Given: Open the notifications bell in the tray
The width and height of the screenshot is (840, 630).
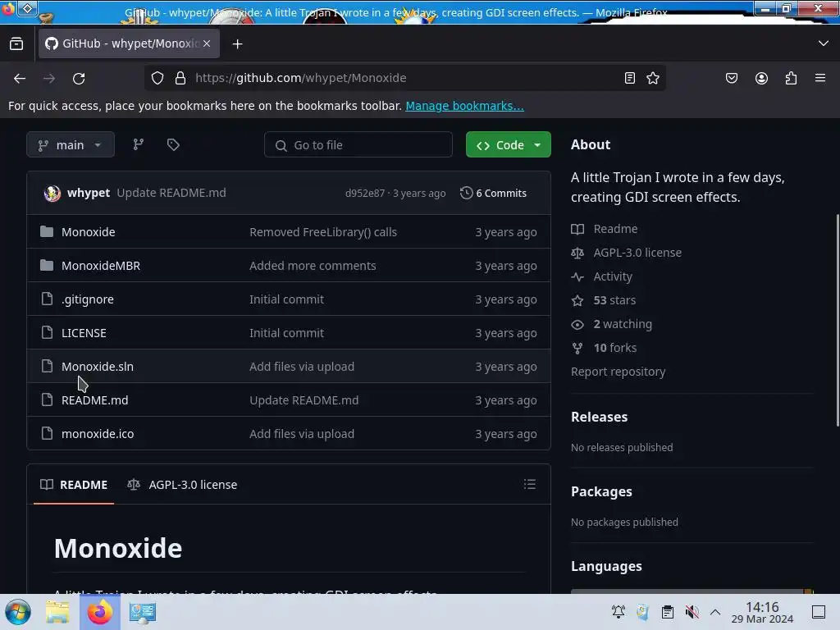Looking at the screenshot, I should click(x=619, y=612).
